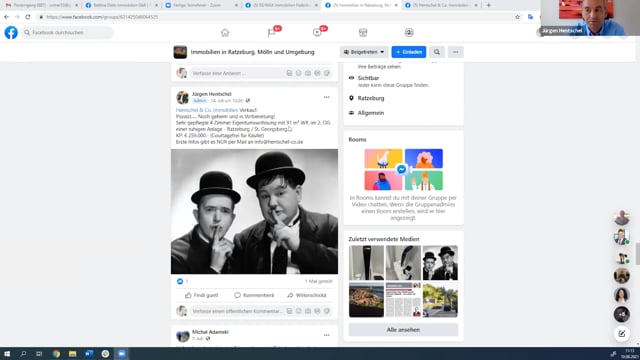The width and height of the screenshot is (640, 360).
Task: Open the PlayStation console media thumbnail
Action: pyautogui.click(x=366, y=263)
